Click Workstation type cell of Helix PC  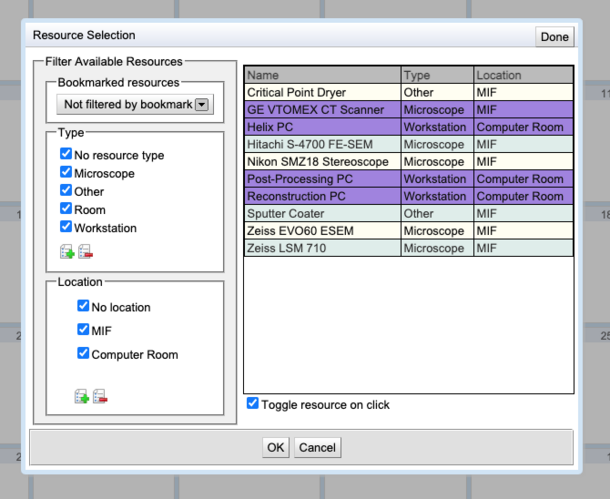point(437,127)
